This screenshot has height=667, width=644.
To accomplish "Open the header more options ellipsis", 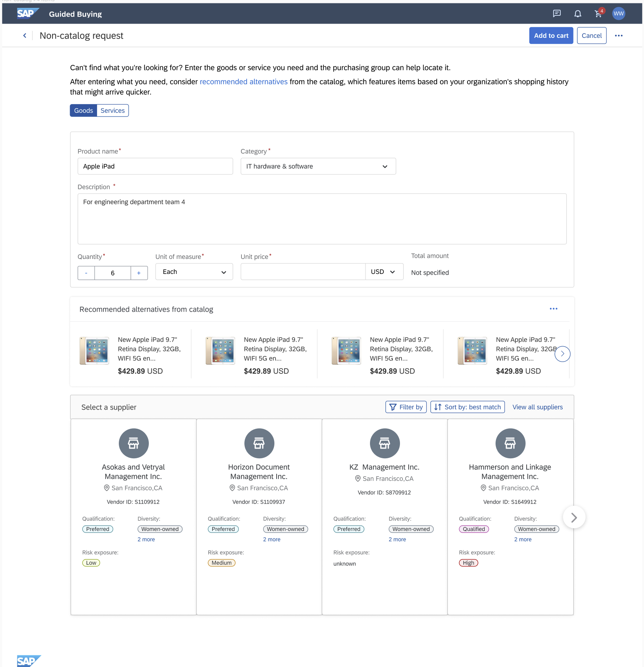I will click(x=619, y=36).
